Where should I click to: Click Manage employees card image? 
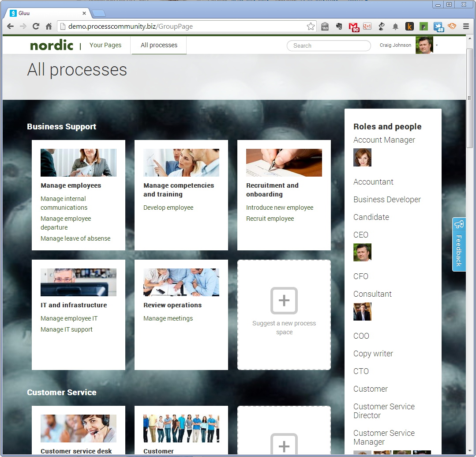click(x=79, y=162)
